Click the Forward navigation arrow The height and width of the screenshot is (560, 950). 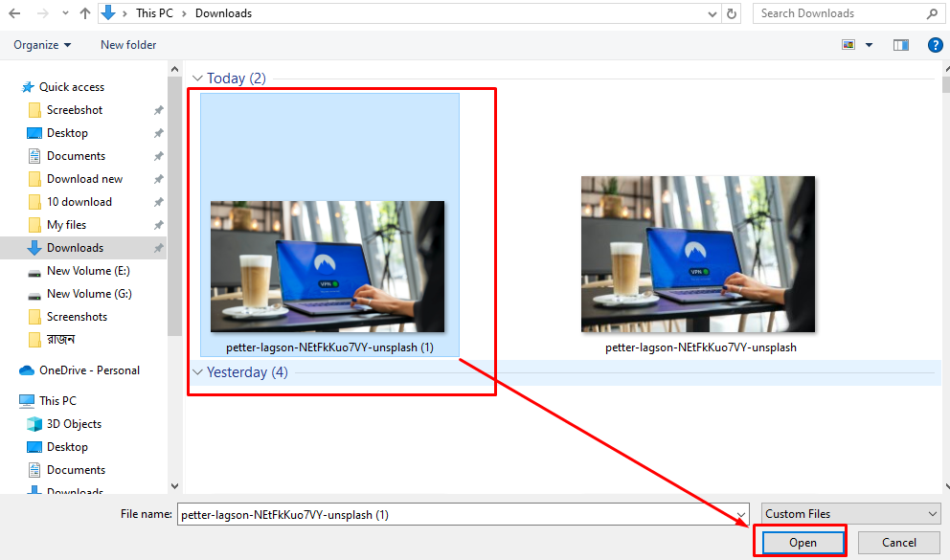coord(42,13)
